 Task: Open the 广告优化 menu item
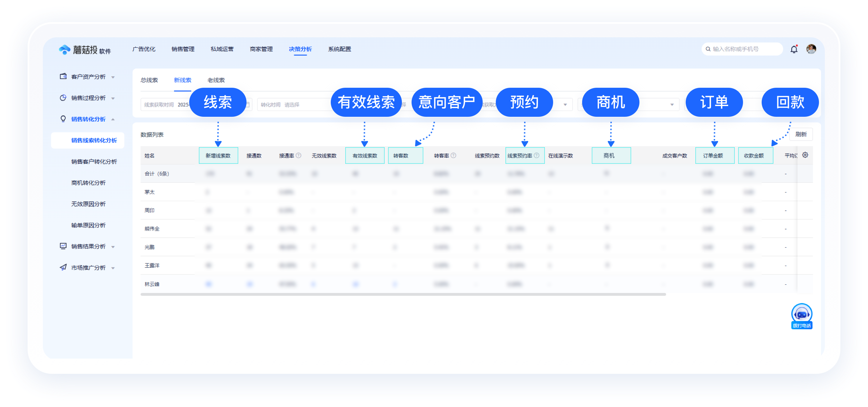pyautogui.click(x=144, y=49)
